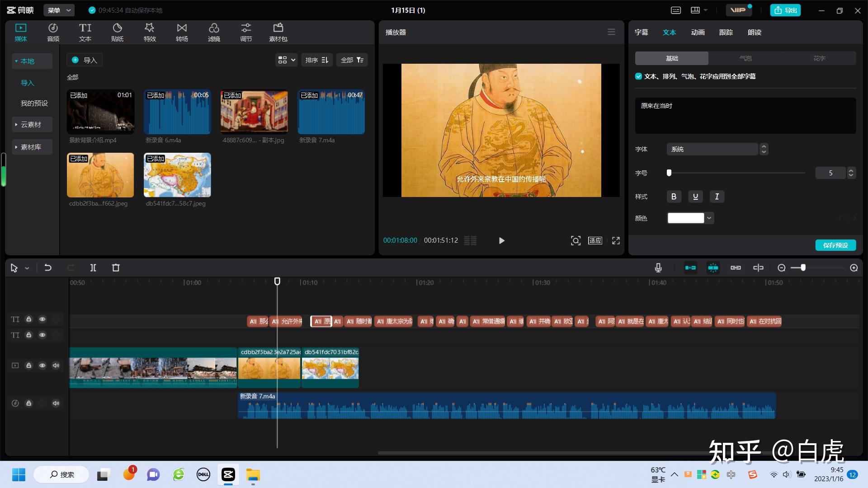This screenshot has width=868, height=488.
Task: Open the selection tool mode dropdown
Action: point(27,268)
